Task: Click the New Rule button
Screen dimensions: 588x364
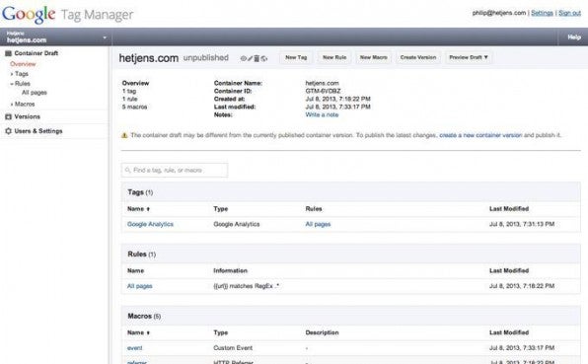Action: [334, 57]
